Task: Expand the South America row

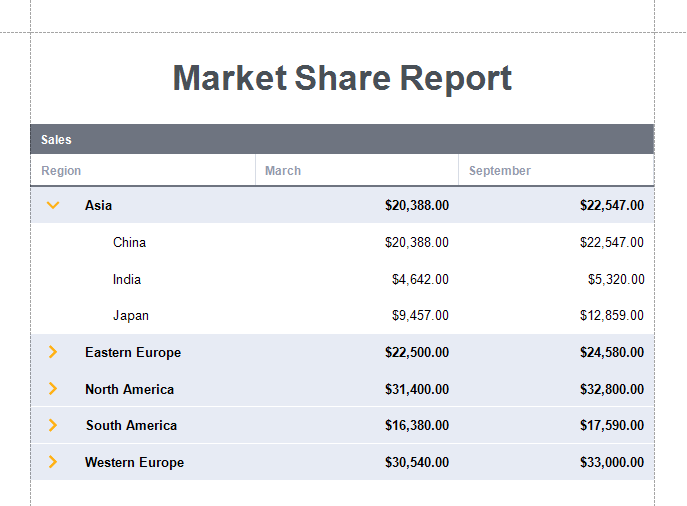Action: click(x=53, y=425)
